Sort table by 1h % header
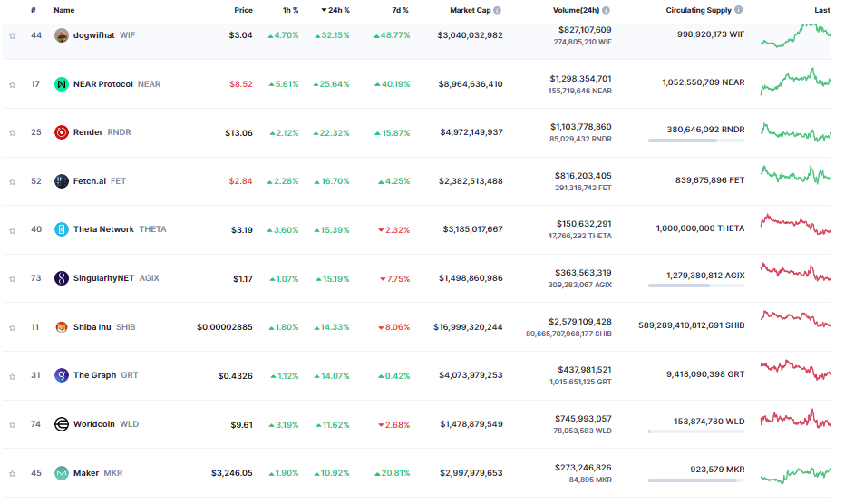This screenshot has height=504, width=845. point(291,10)
